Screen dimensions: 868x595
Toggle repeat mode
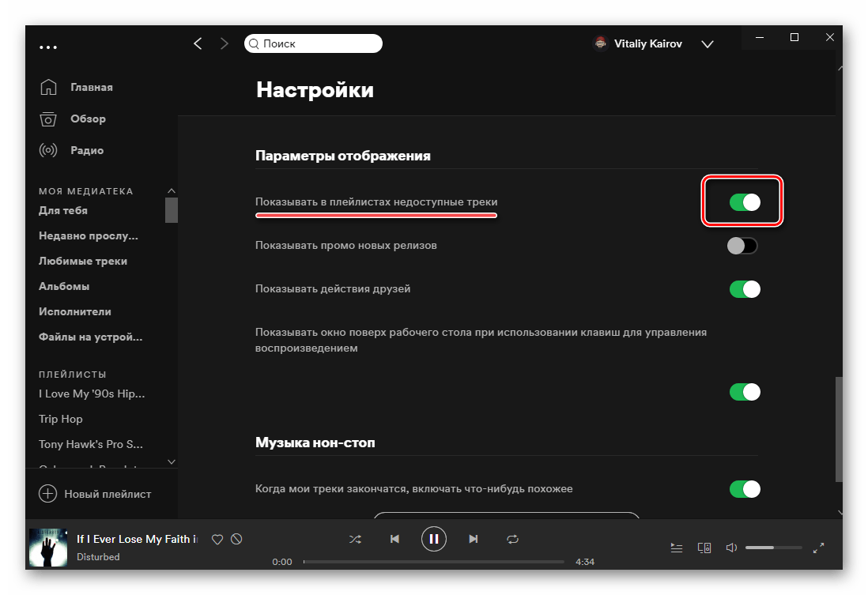512,539
